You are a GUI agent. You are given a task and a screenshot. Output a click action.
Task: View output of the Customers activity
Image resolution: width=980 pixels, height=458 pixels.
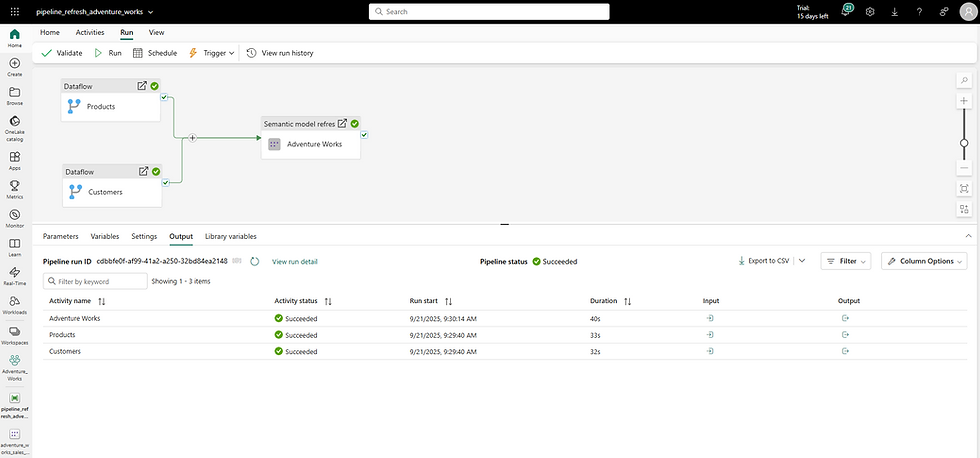(x=845, y=352)
